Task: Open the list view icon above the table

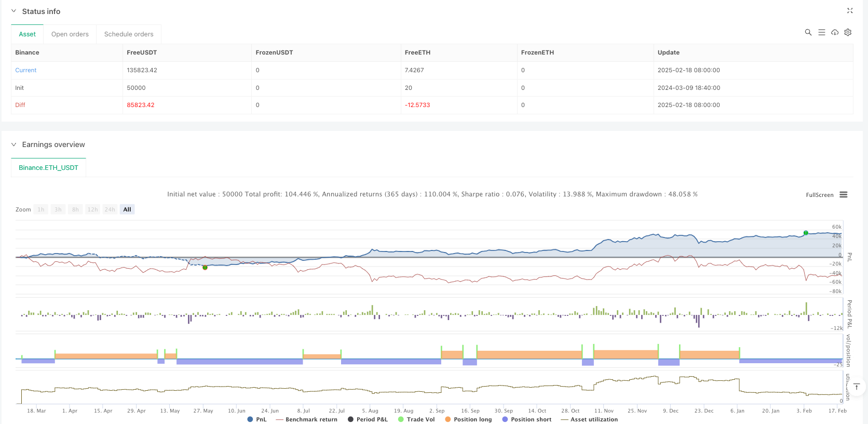Action: pos(822,32)
